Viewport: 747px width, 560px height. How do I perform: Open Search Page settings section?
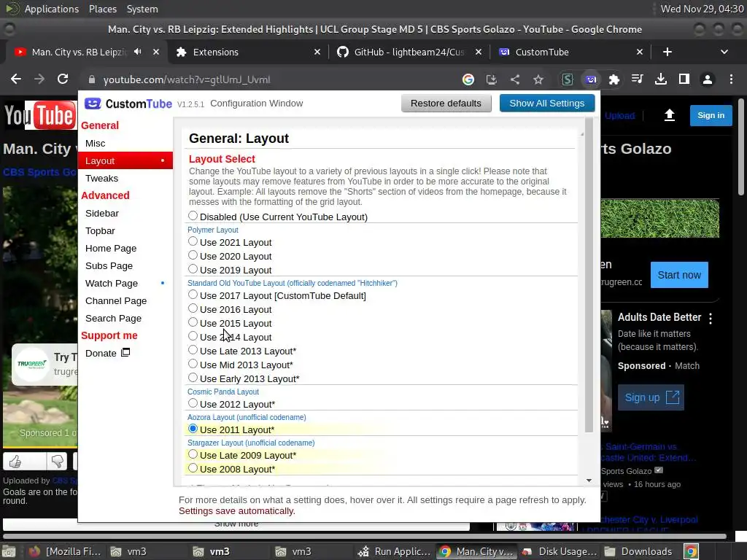pyautogui.click(x=113, y=319)
